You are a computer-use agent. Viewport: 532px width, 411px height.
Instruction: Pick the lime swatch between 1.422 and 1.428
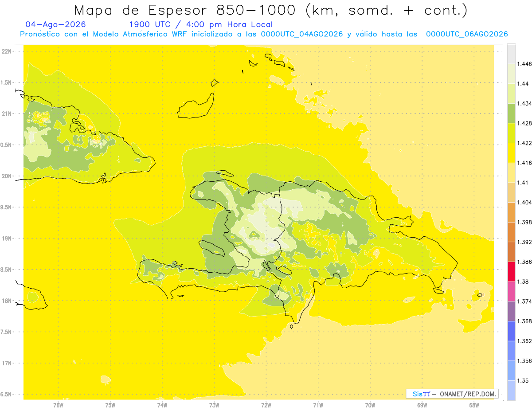pyautogui.click(x=511, y=133)
